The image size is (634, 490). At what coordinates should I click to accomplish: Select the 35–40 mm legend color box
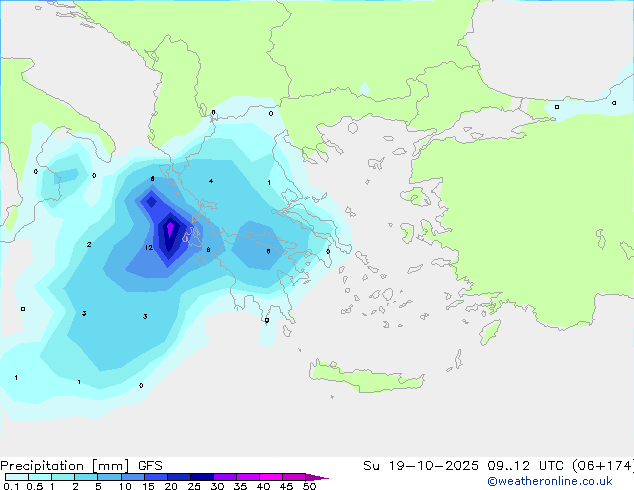pos(247,477)
